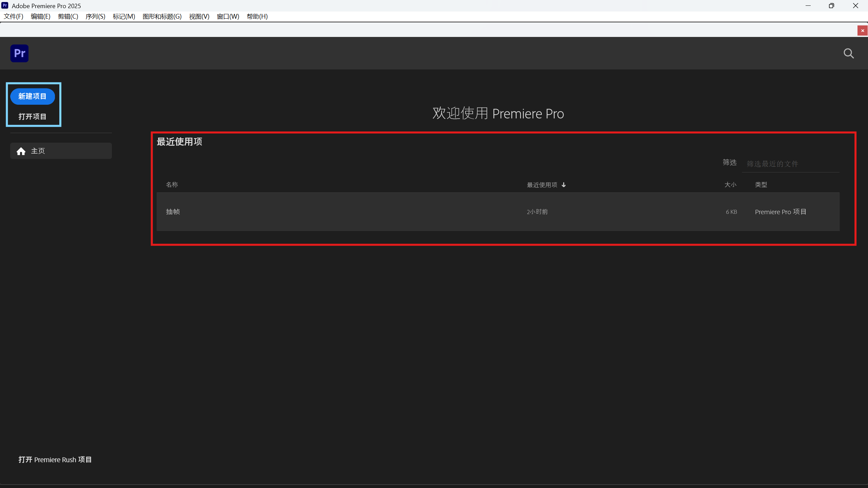Restore down the application window

tap(831, 6)
